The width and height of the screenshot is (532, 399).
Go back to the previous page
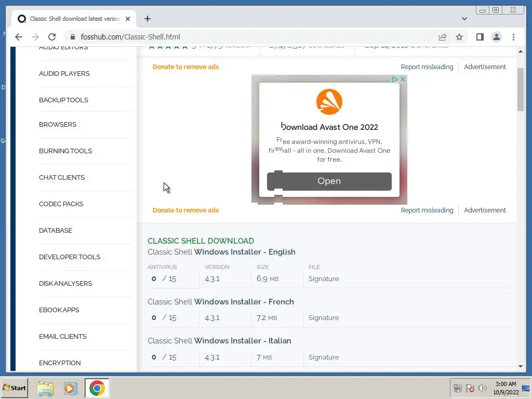19,37
